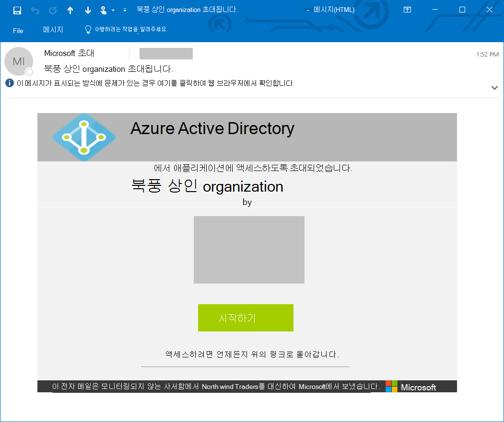Viewport: 504px width, 422px height.
Task: Click the Redo icon in title bar
Action: point(53,11)
